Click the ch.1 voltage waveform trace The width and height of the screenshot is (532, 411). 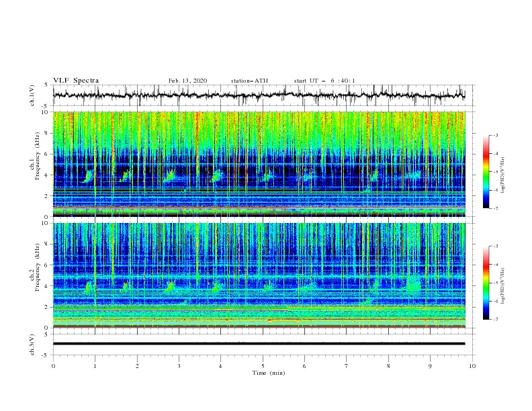259,95
